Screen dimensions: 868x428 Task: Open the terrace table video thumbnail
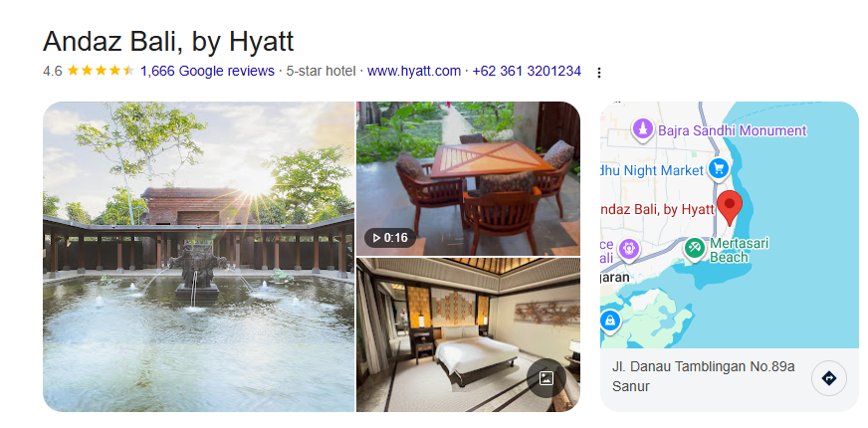tap(468, 179)
